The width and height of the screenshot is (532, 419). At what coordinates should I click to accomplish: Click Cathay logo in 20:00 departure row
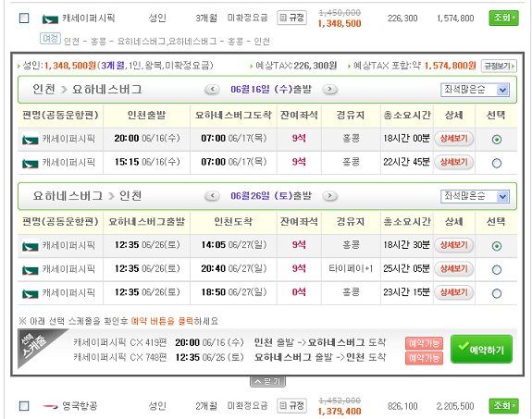tap(31, 140)
